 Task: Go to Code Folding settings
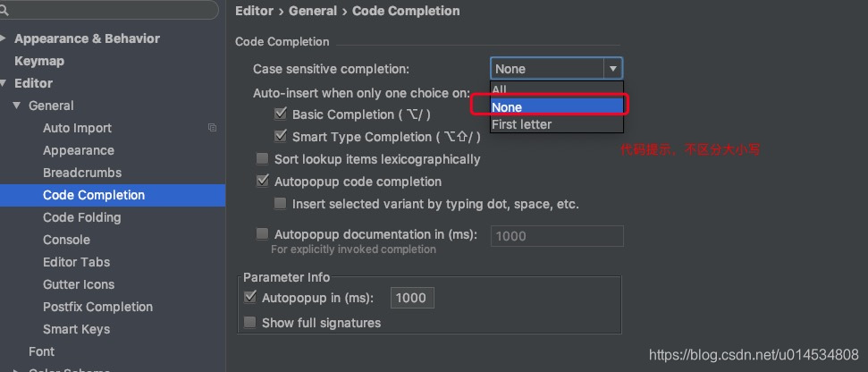[x=81, y=217]
